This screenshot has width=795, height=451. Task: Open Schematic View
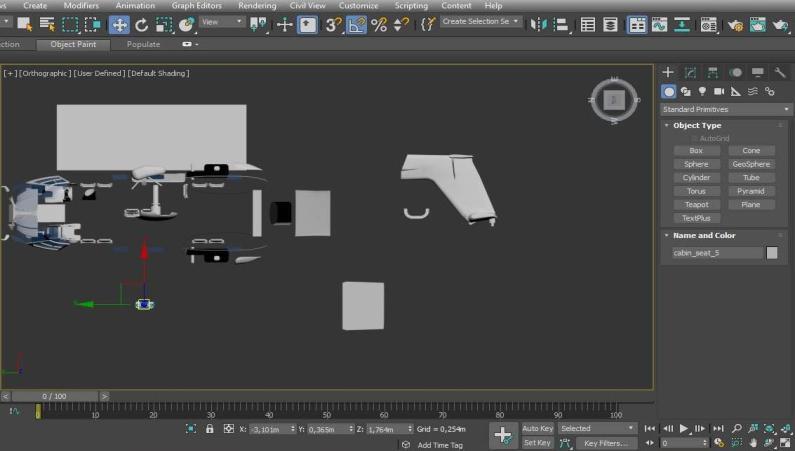pyautogui.click(x=682, y=24)
